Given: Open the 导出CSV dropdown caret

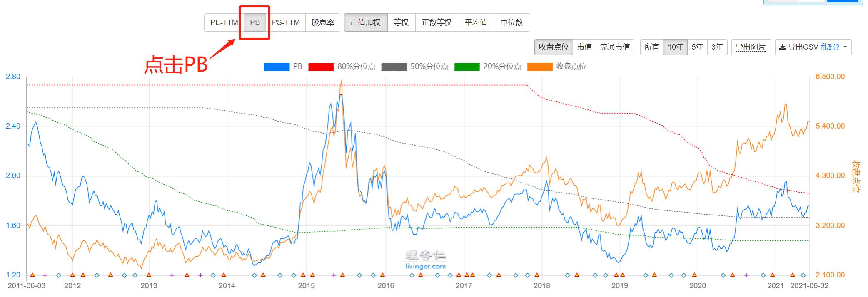Looking at the screenshot, I should click(x=846, y=47).
